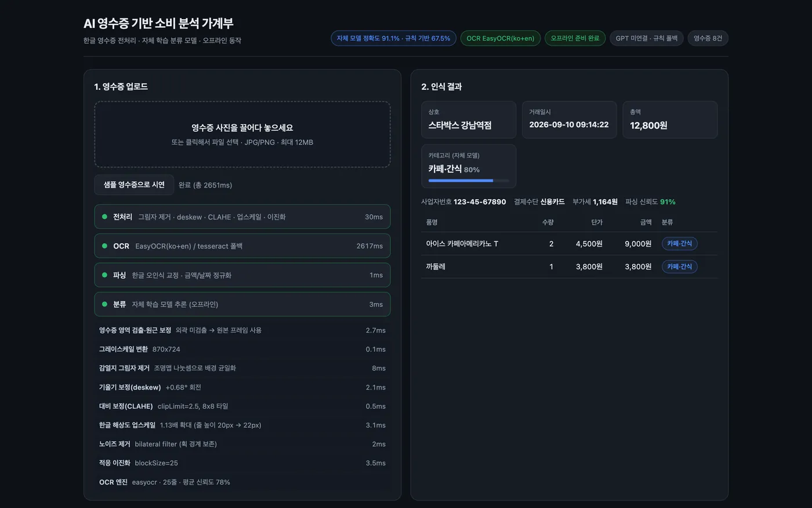Screen dimensions: 812x508
Task: Click the green status dot for 분류
Action: 104,304
